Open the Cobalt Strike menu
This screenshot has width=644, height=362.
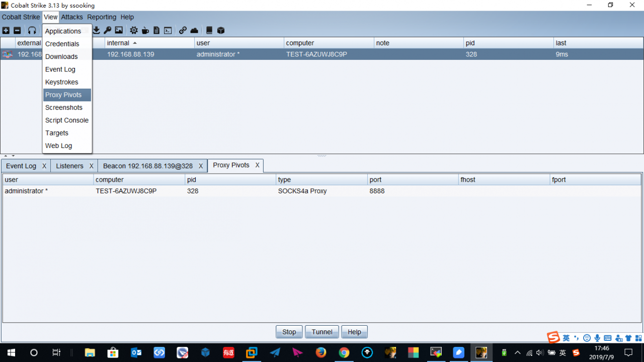click(x=21, y=17)
